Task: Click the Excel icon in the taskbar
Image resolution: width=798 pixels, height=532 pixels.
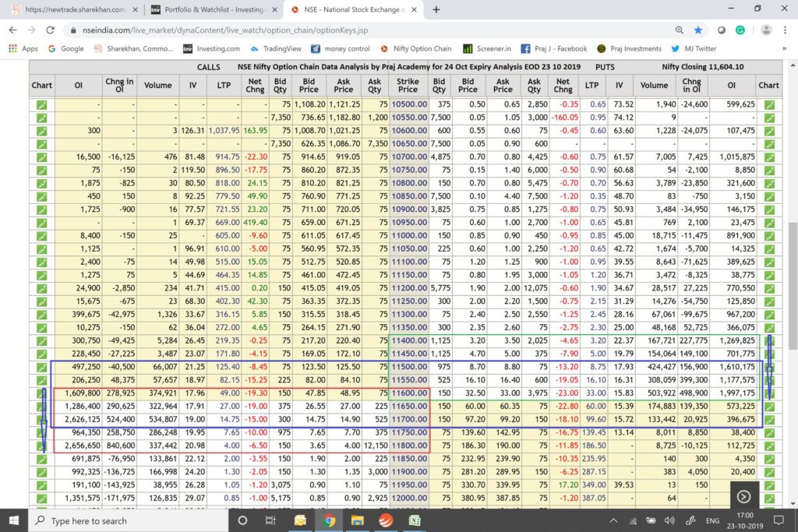Action: (x=415, y=520)
